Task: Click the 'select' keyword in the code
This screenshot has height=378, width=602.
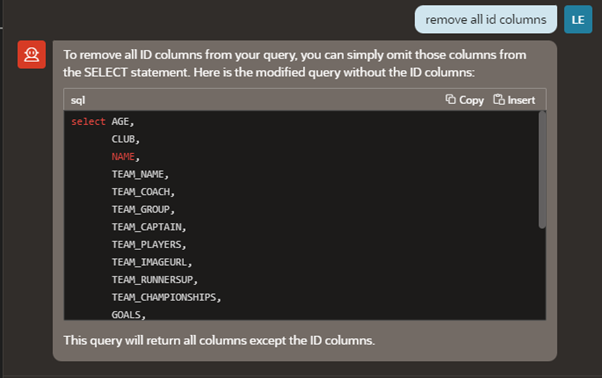Action: (88, 122)
